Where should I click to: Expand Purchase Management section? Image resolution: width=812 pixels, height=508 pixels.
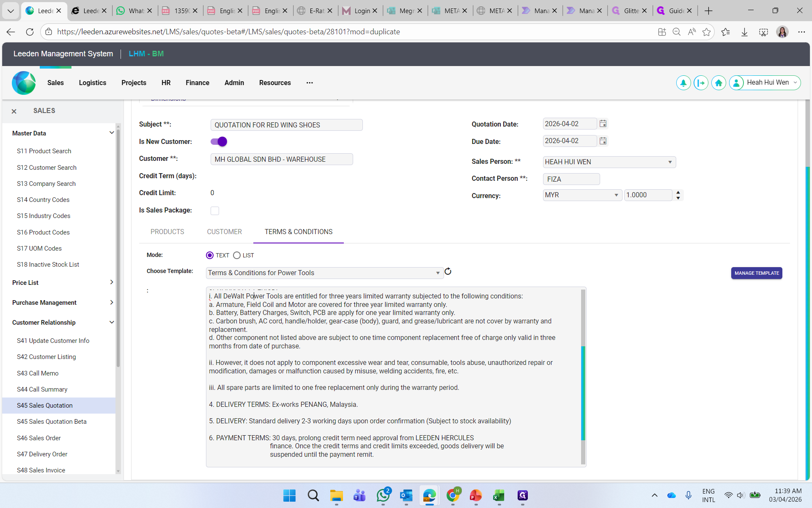(112, 303)
